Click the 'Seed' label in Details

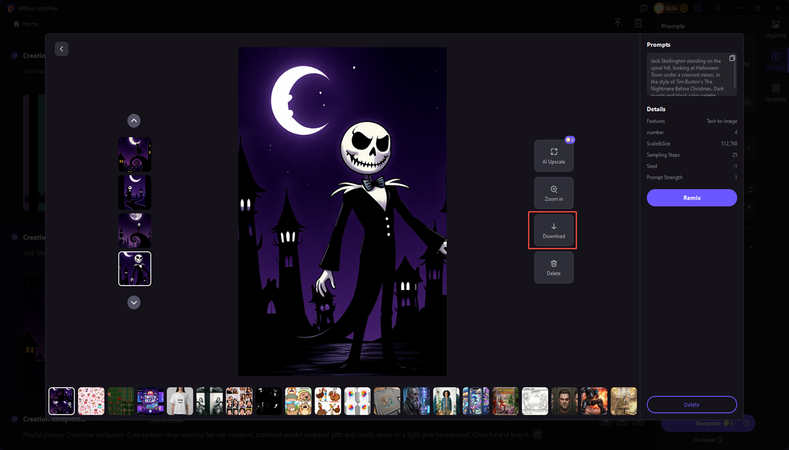tap(652, 166)
